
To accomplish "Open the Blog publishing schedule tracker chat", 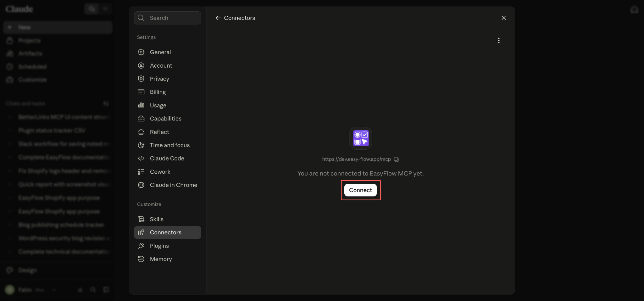I will pyautogui.click(x=58, y=225).
